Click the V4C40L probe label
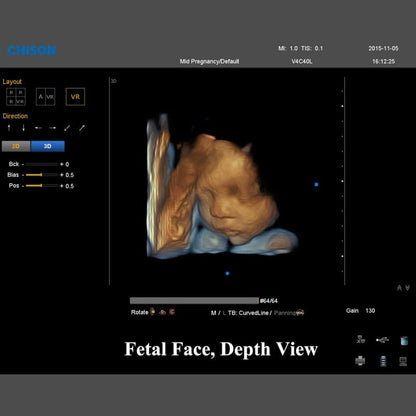 pyautogui.click(x=302, y=61)
